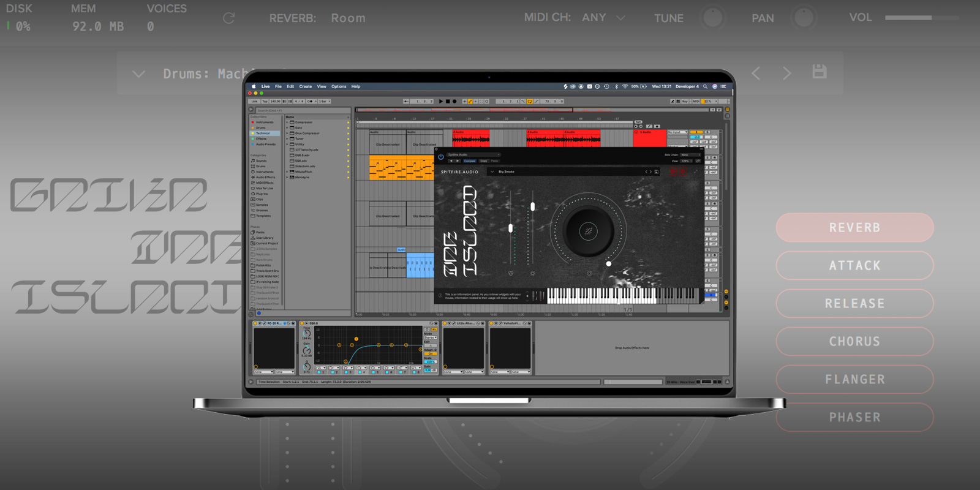The image size is (980, 490).
Task: Solo the 1 Audio track
Action: pyautogui.click(x=707, y=132)
